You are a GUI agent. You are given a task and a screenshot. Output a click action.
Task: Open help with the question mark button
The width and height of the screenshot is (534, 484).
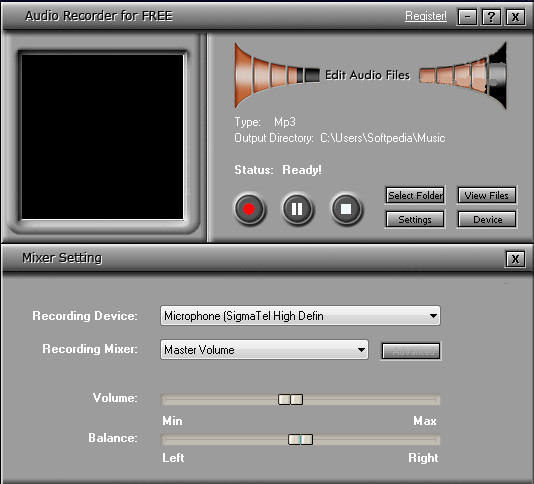491,16
